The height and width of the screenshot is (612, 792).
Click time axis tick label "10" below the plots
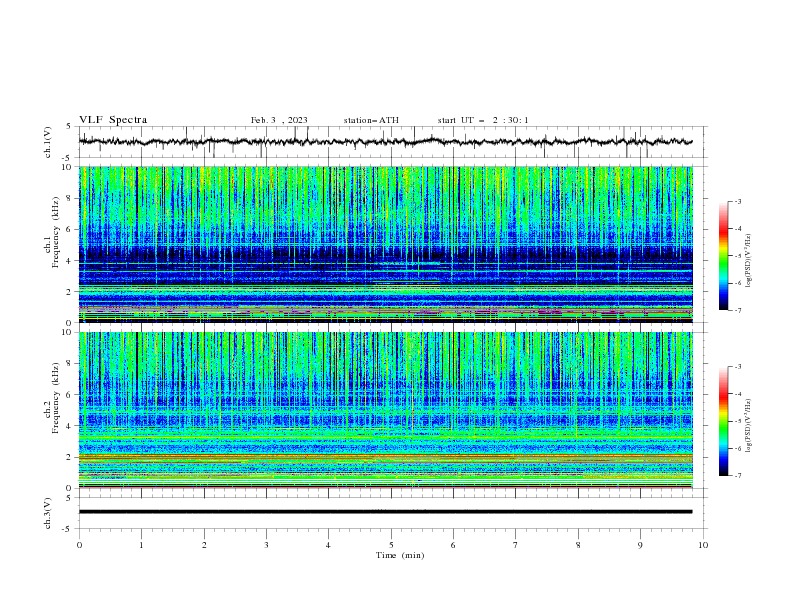click(703, 545)
